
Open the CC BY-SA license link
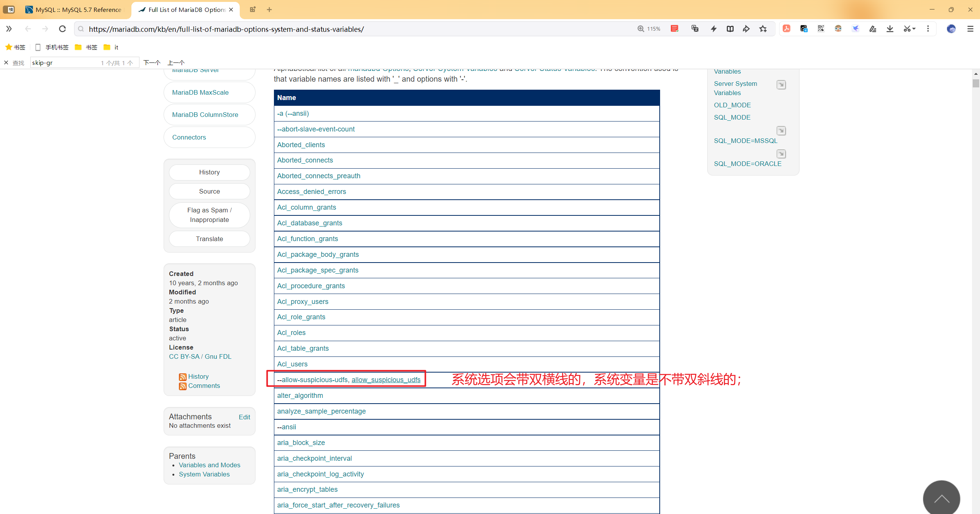184,356
